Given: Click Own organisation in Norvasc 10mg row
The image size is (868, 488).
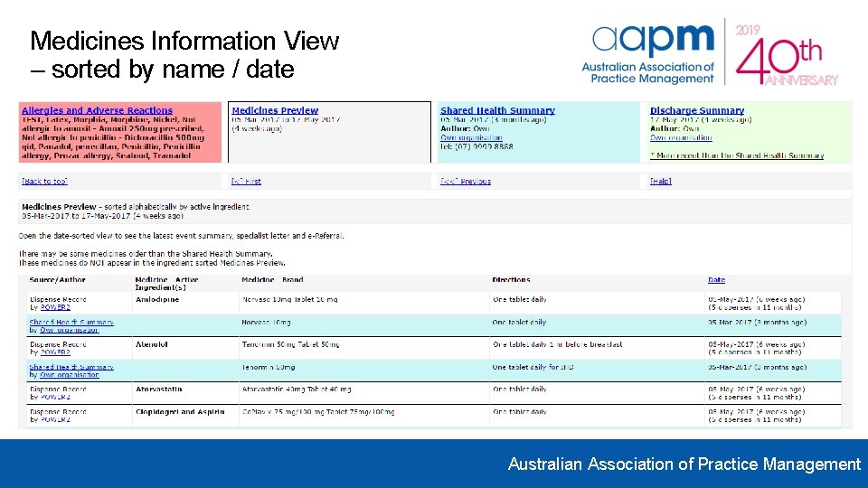Looking at the screenshot, I should click(x=70, y=330).
